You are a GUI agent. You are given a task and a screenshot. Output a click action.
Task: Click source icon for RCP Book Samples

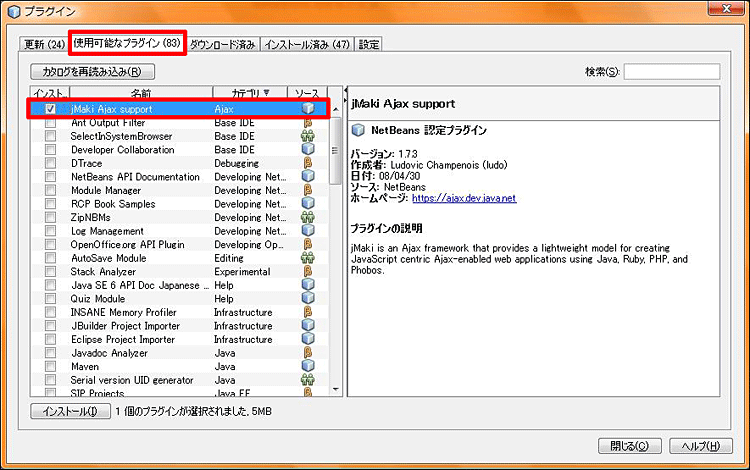pos(308,204)
